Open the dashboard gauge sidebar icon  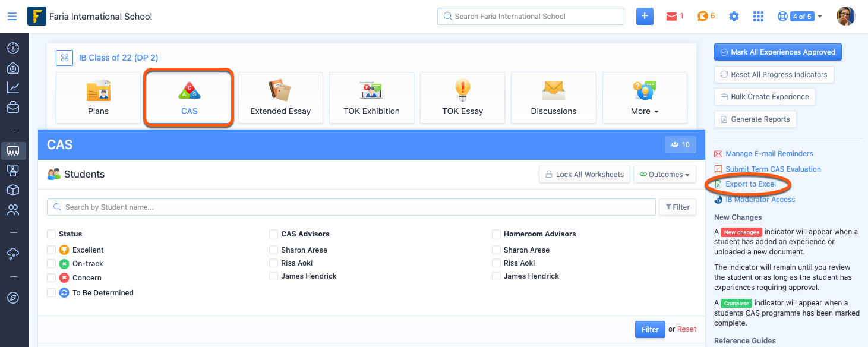pyautogui.click(x=13, y=48)
